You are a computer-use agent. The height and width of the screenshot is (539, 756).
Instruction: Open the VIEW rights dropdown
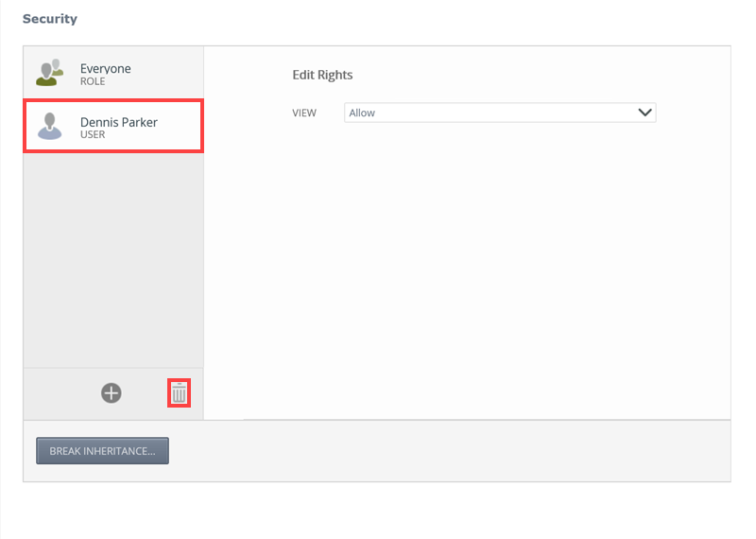(x=500, y=113)
